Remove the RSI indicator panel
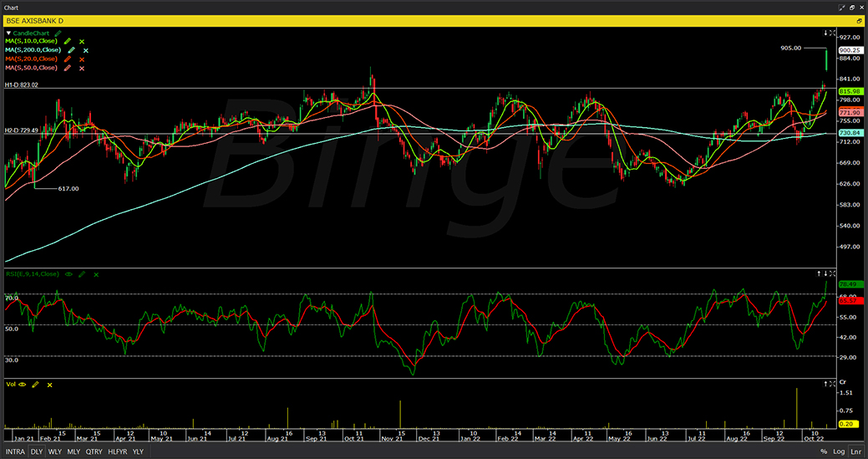The width and height of the screenshot is (868, 459). click(x=96, y=274)
